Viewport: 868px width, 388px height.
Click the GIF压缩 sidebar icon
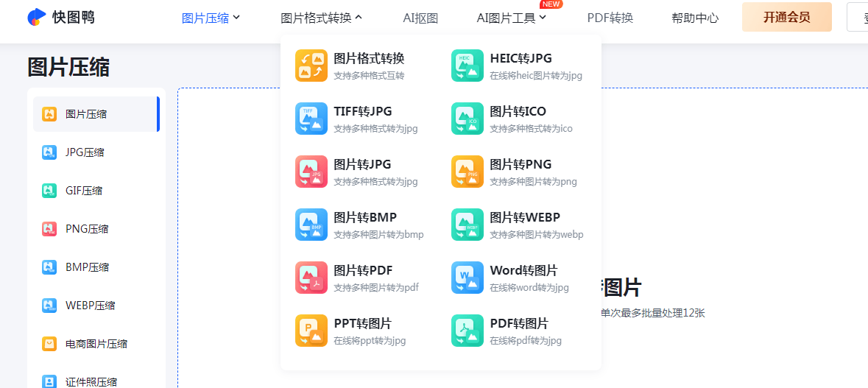click(x=49, y=191)
